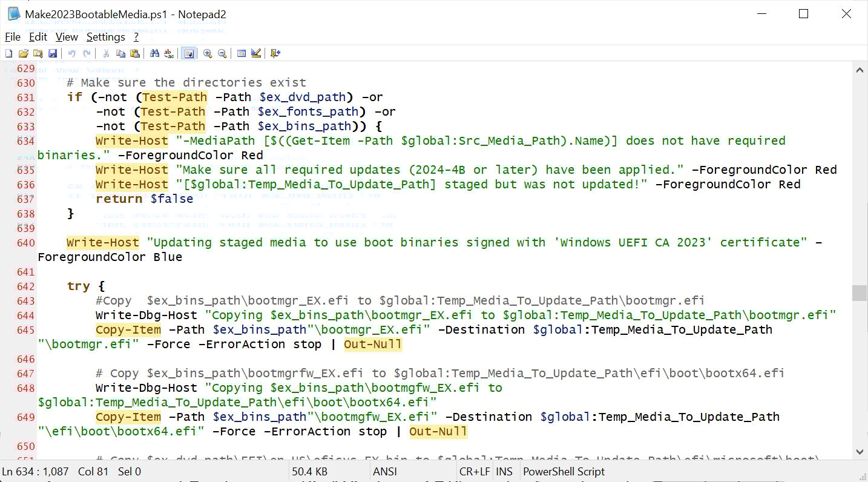Open the Edit menu
Viewport: 868px width, 482px height.
38,37
